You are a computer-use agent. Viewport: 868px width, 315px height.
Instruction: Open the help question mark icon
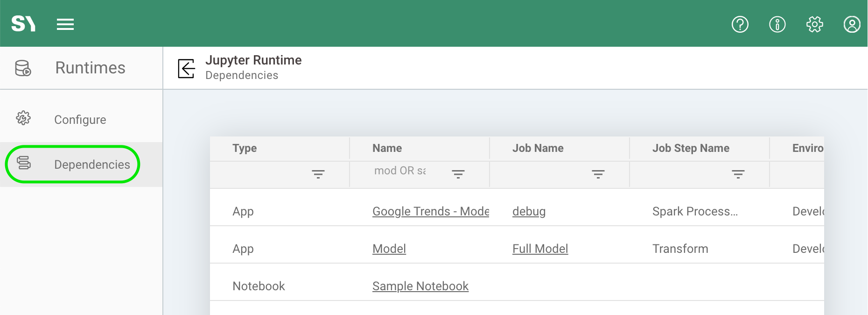(740, 24)
